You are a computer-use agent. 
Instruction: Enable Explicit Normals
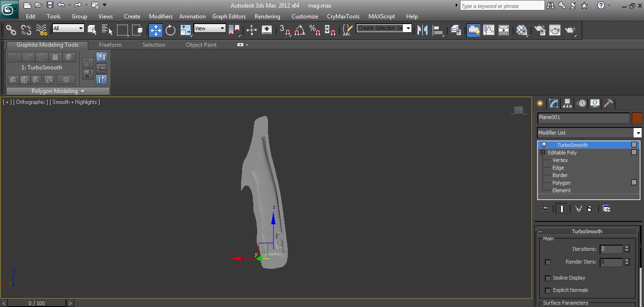(x=548, y=290)
